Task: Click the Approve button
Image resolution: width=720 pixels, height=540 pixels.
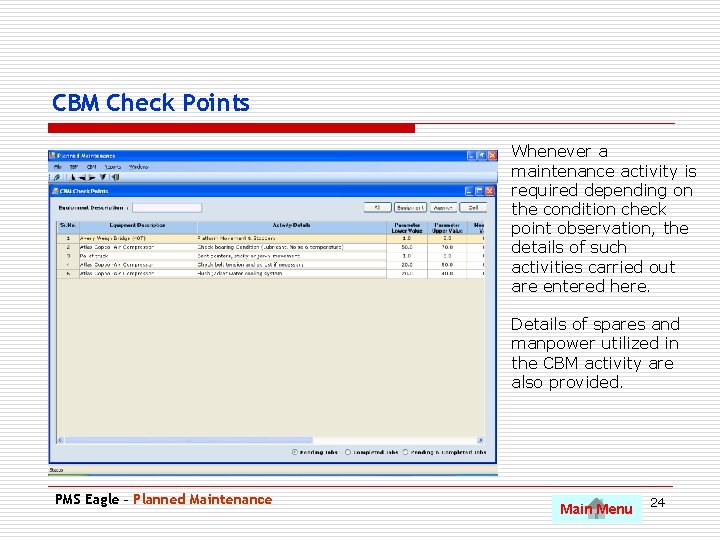Action: point(443,208)
